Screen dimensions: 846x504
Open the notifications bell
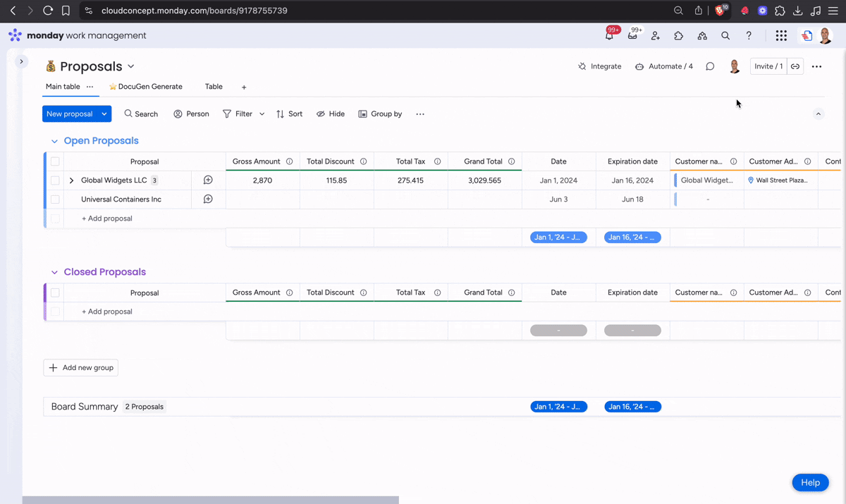[x=610, y=35]
